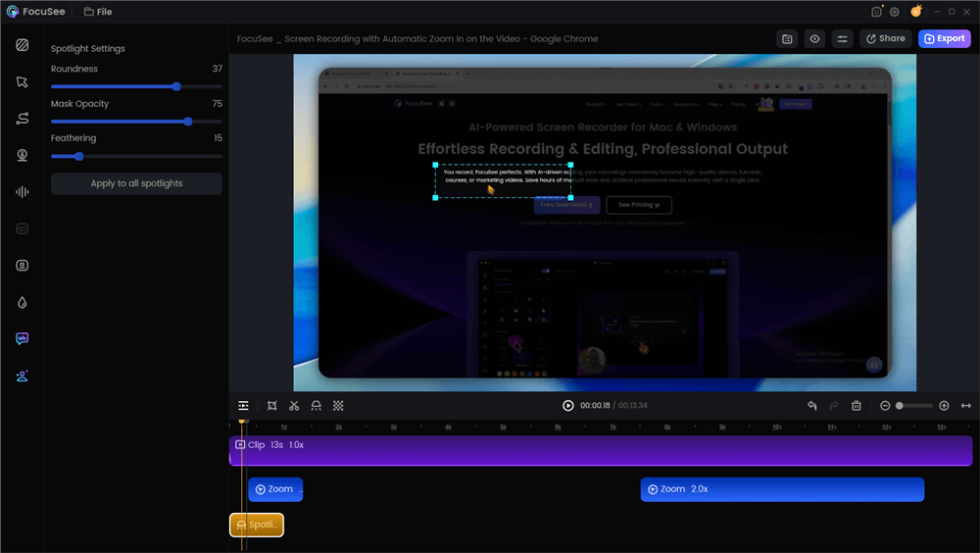Screen dimensions: 980x553
Task: Click the scissors split tool
Action: coord(294,406)
